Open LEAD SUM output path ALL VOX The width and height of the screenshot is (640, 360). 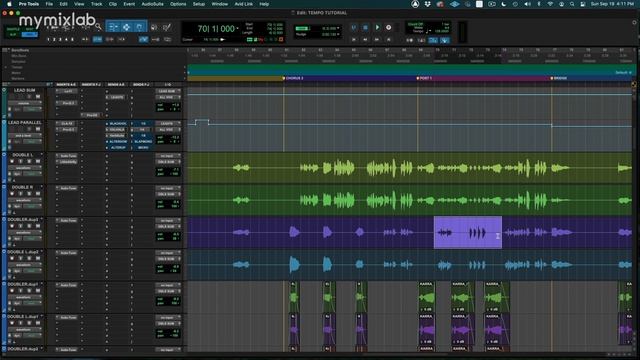coord(167,97)
